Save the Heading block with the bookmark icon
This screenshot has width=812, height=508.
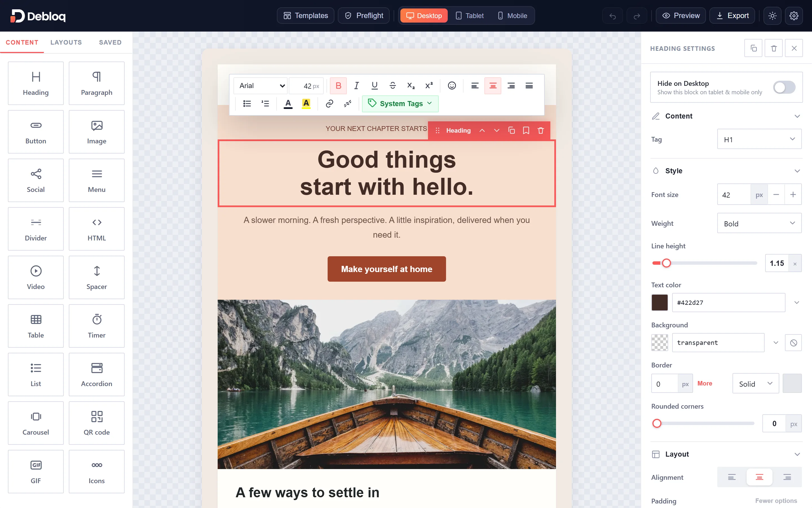click(x=526, y=130)
